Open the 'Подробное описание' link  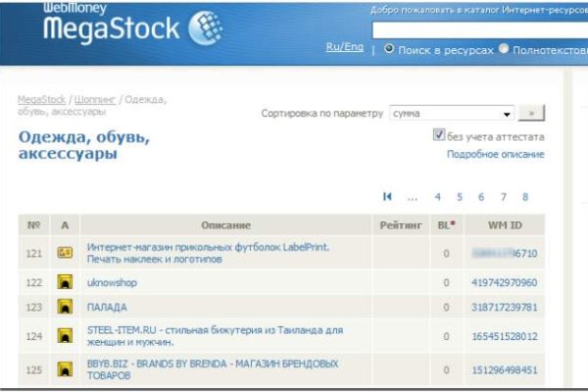pyautogui.click(x=495, y=155)
